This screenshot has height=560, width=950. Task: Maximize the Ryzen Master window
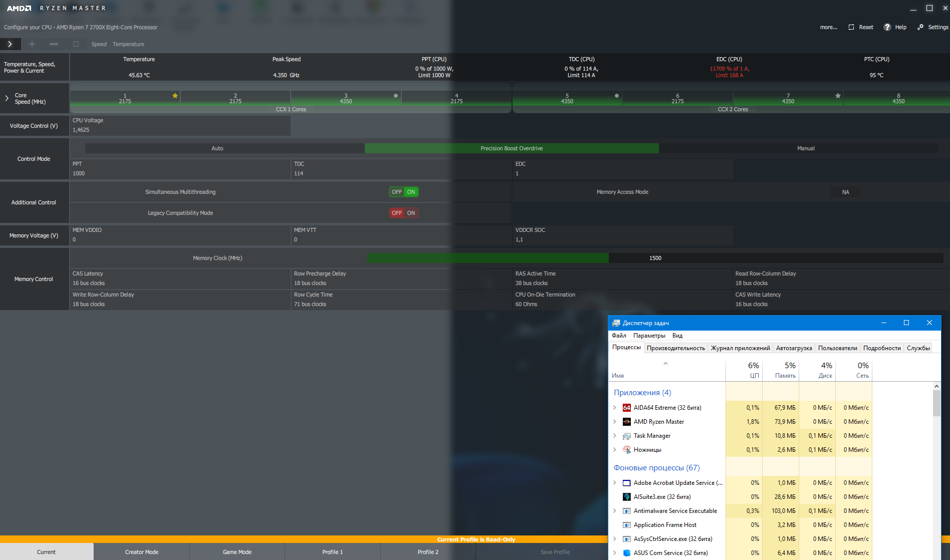(929, 8)
